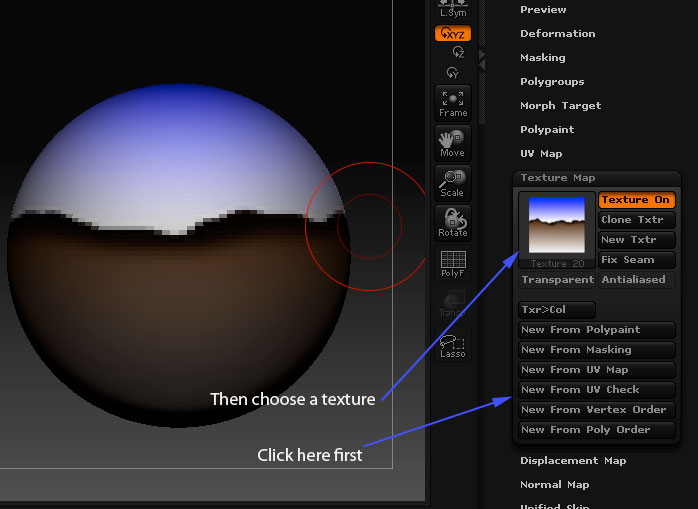Click New From Poly Order
Screen dimensions: 698x509
[597, 430]
